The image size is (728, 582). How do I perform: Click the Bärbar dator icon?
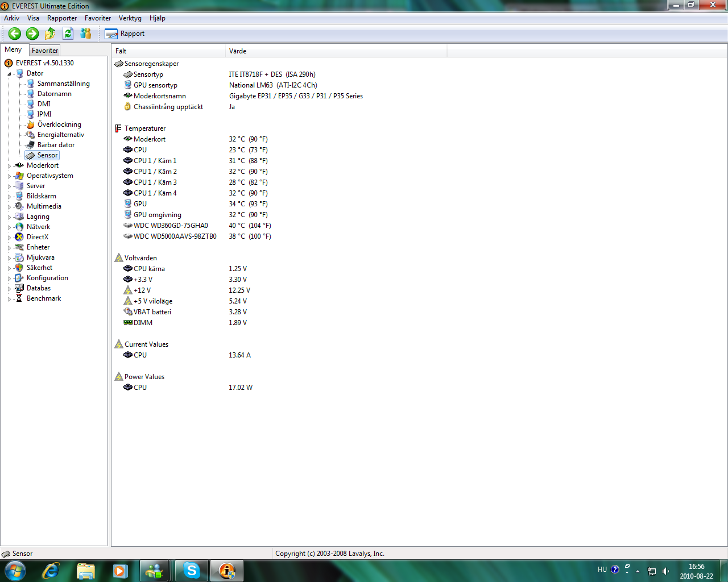[31, 145]
